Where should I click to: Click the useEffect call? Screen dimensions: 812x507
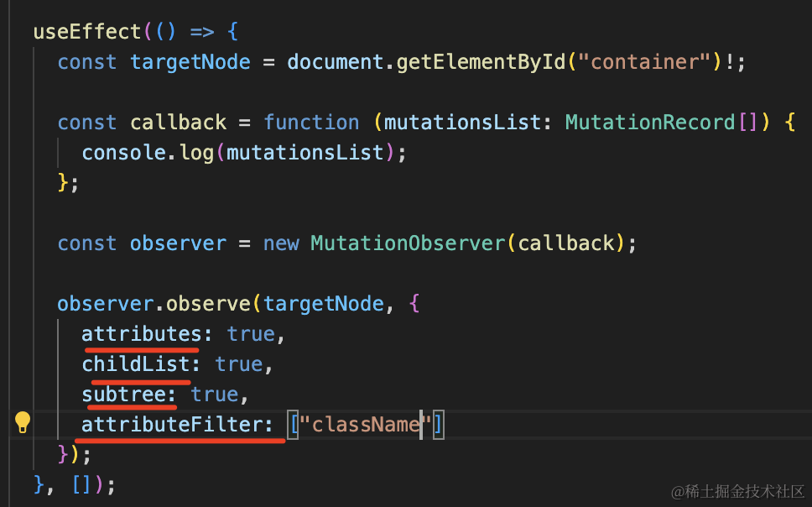click(87, 32)
